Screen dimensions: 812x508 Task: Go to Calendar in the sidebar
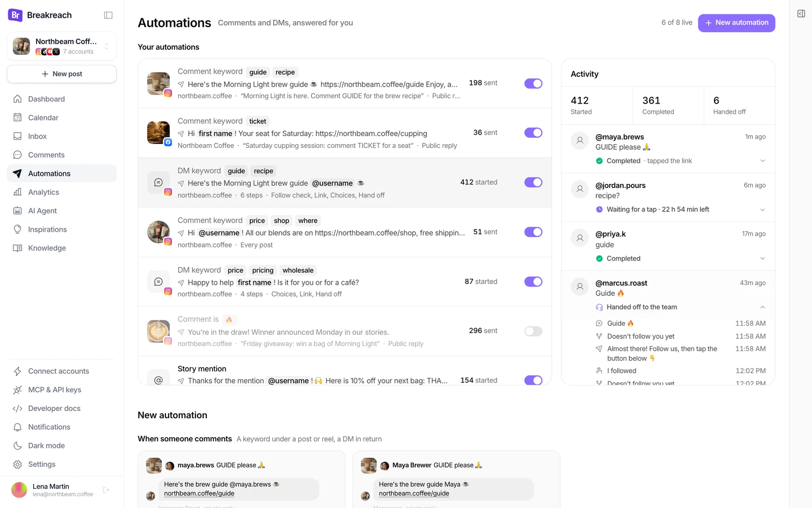click(61, 117)
